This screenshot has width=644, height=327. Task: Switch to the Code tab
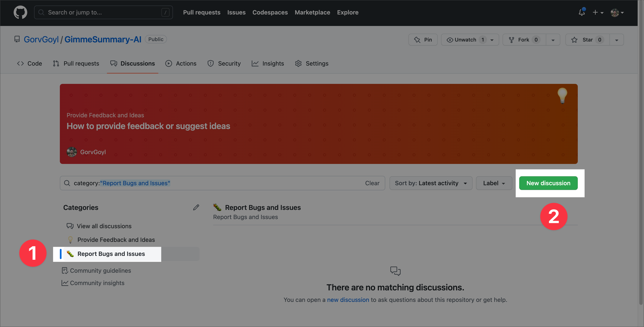pyautogui.click(x=30, y=63)
